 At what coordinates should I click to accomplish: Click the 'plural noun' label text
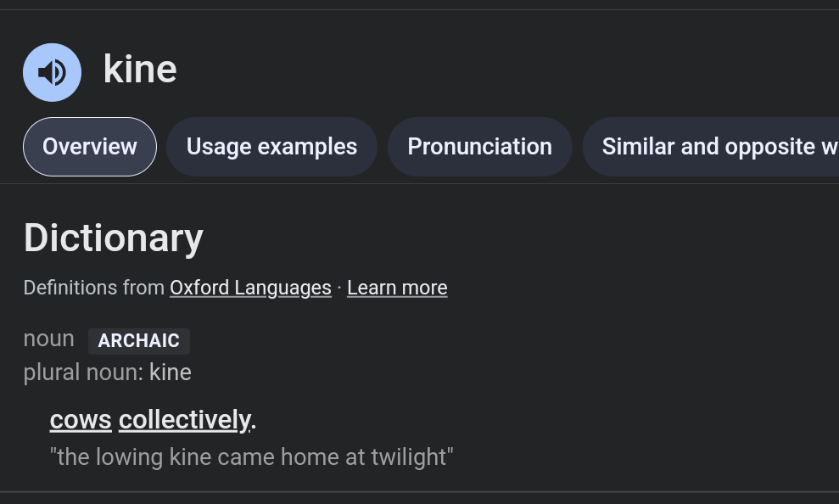82,372
